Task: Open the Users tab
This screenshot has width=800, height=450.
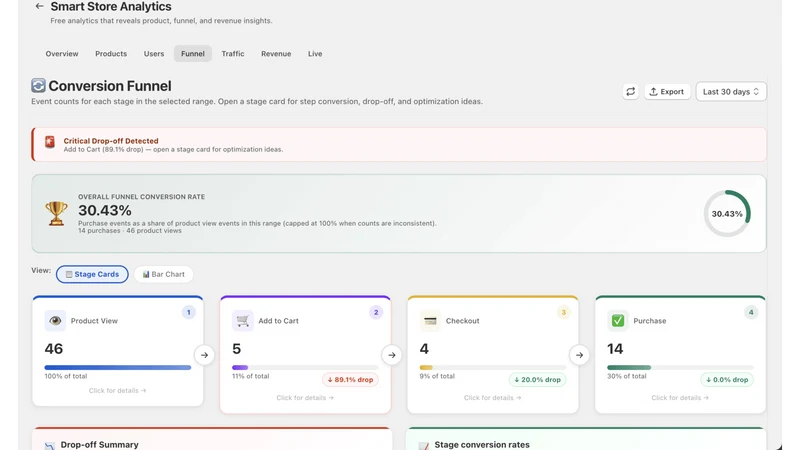Action: pos(154,54)
